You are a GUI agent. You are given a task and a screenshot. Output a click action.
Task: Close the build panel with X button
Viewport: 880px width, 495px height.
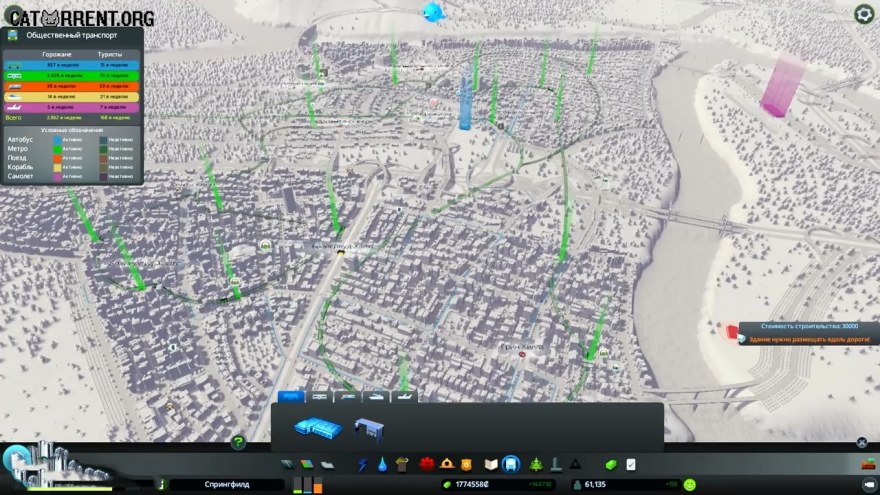(x=861, y=442)
